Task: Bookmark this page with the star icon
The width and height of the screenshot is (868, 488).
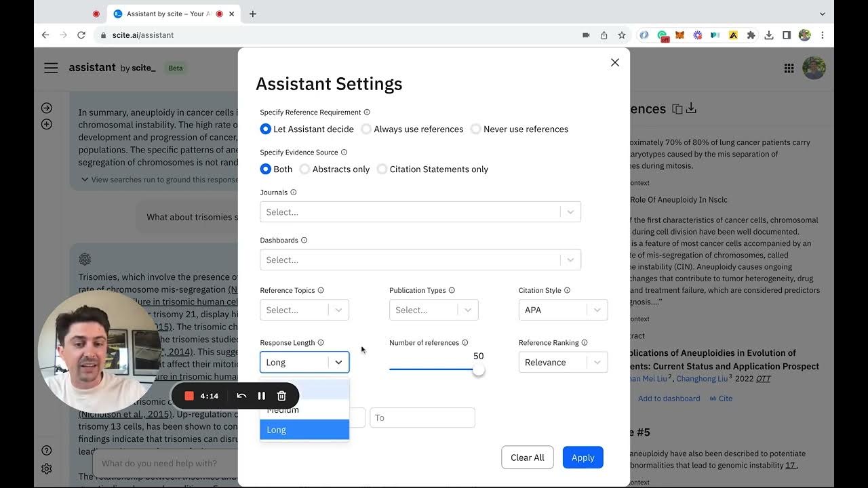Action: 622,35
